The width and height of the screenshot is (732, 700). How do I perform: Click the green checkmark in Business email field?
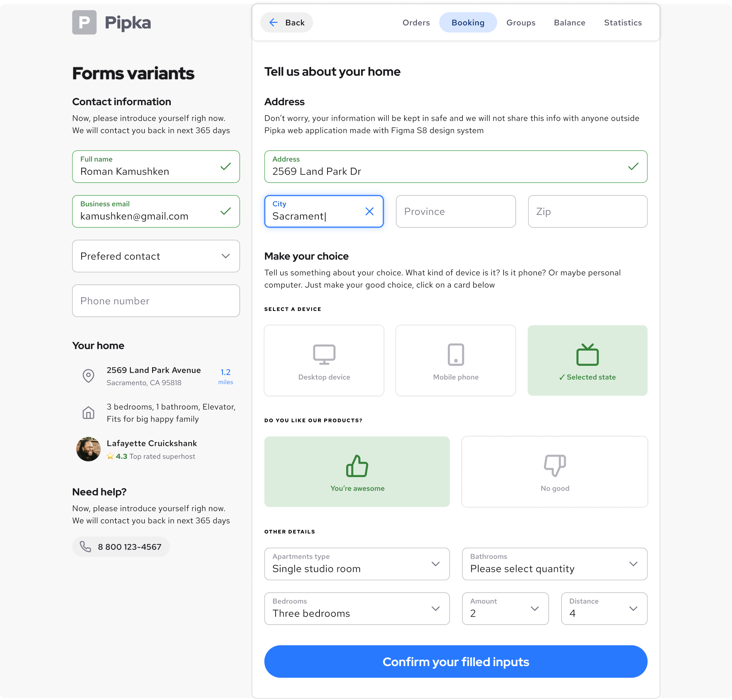(x=225, y=211)
